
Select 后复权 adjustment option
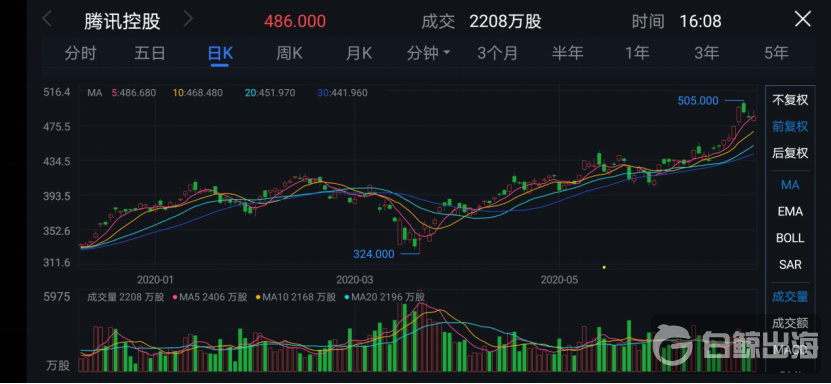(x=790, y=153)
